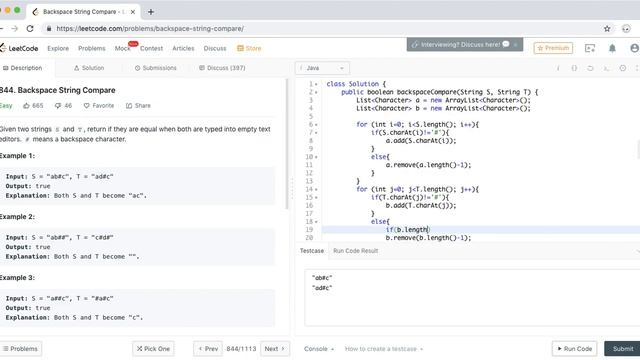The height and width of the screenshot is (360, 640).
Task: Open the terminal shortcut icon in editor toolbar
Action: (x=607, y=68)
